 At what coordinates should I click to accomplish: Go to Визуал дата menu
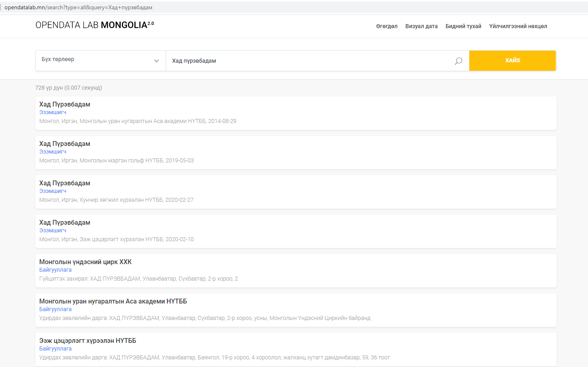421,26
